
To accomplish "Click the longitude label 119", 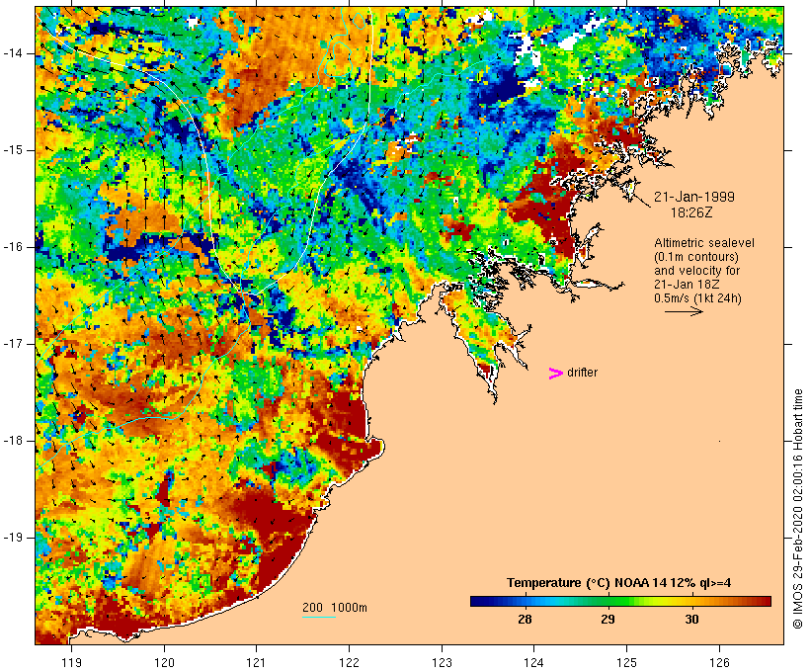I will 71,662.
